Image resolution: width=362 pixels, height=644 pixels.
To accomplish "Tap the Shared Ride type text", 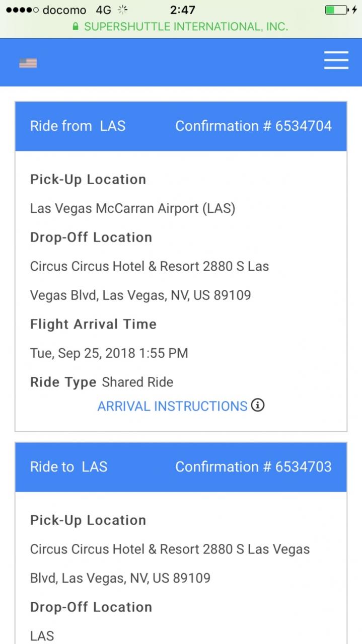I will 137,382.
